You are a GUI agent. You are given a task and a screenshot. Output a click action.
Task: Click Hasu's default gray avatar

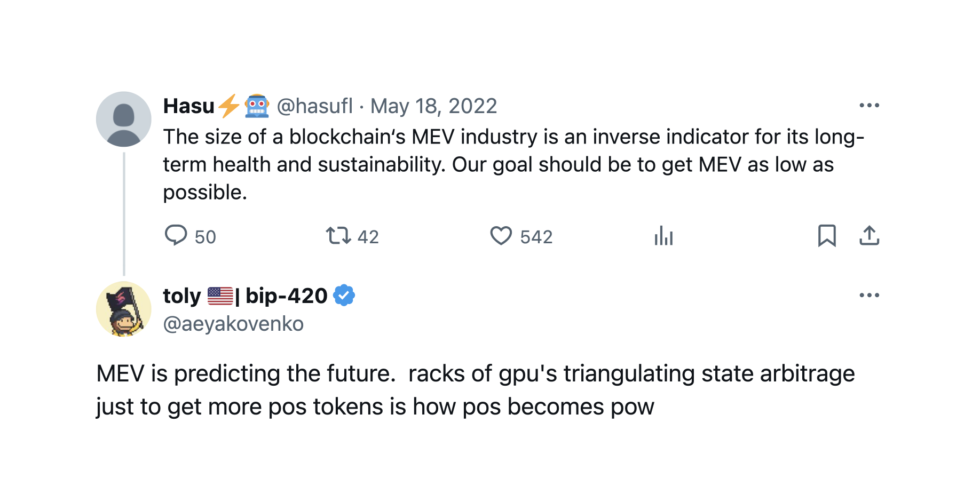124,119
